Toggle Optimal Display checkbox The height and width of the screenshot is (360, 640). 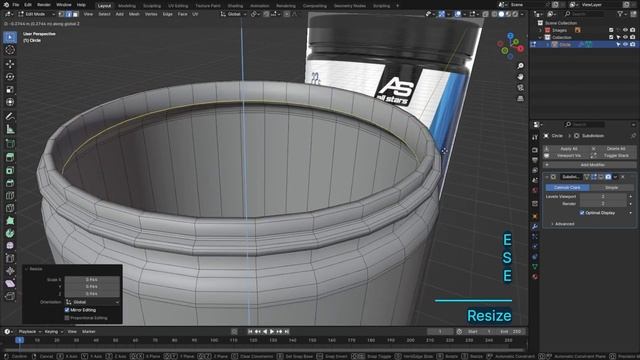[x=582, y=213]
